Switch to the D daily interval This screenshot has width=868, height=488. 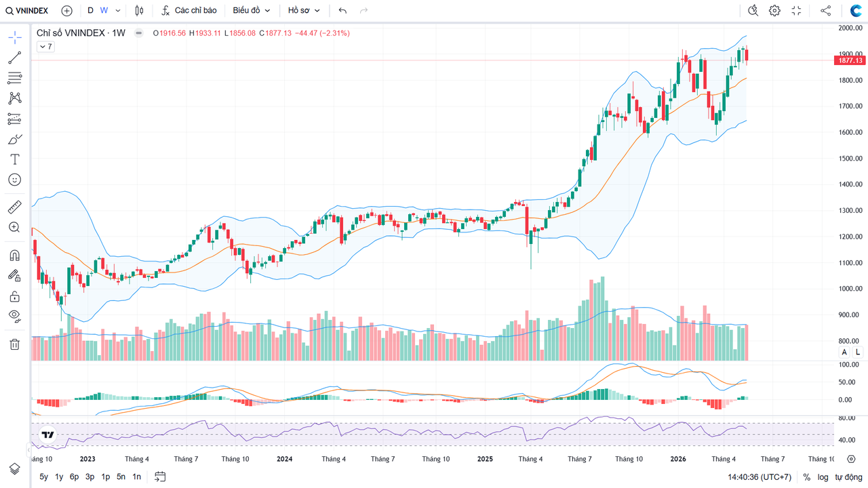pyautogui.click(x=90, y=11)
